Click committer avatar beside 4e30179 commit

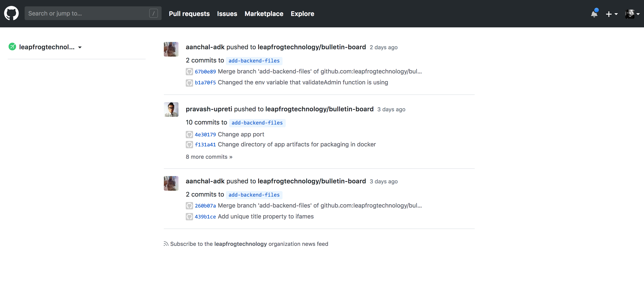pyautogui.click(x=189, y=134)
